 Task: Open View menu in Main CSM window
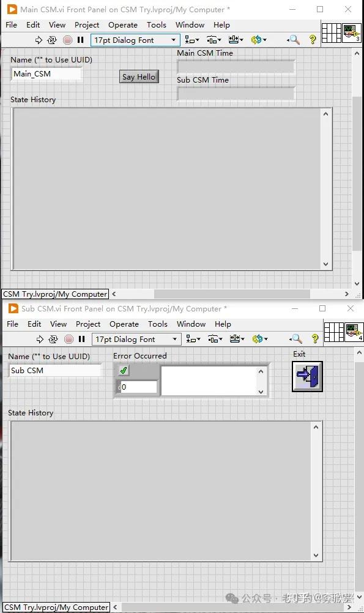(x=57, y=24)
